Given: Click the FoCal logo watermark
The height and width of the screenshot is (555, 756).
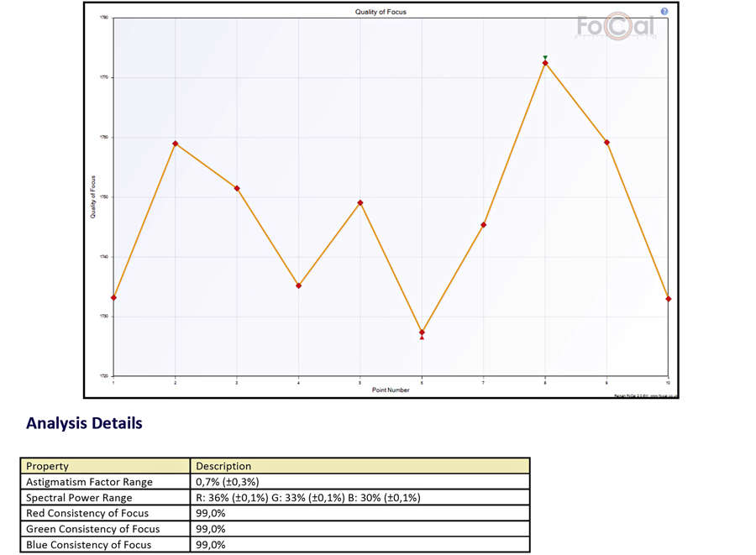Looking at the screenshot, I should point(615,28).
